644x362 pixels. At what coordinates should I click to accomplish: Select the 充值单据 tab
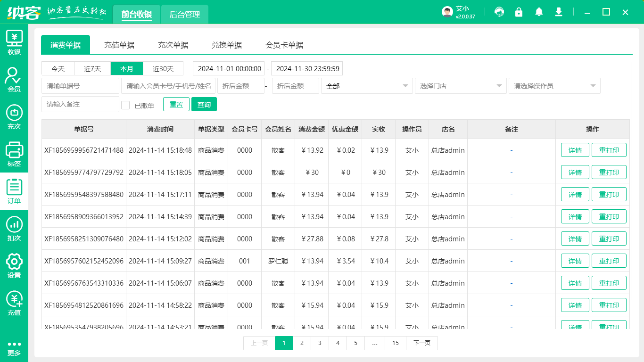tap(119, 45)
